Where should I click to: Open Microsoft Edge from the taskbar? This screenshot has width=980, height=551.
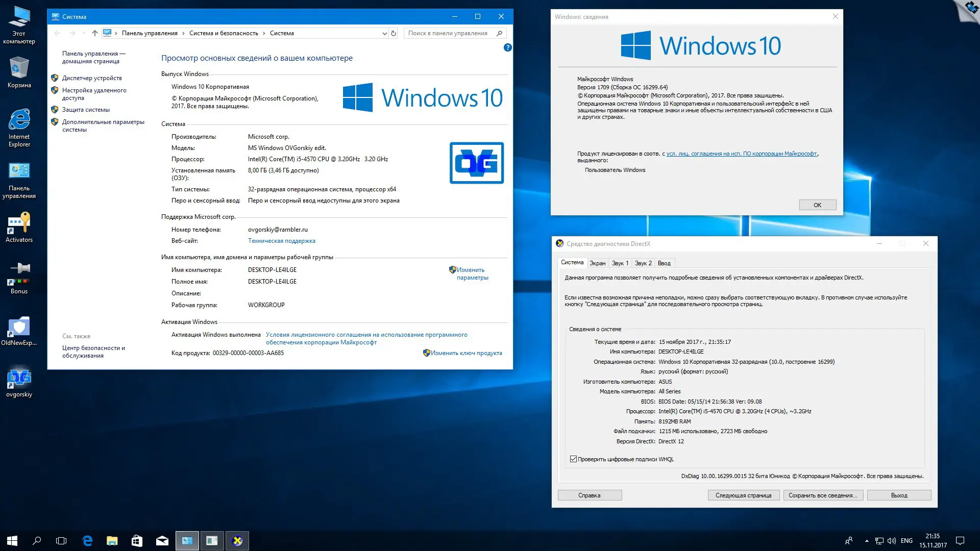point(87,540)
